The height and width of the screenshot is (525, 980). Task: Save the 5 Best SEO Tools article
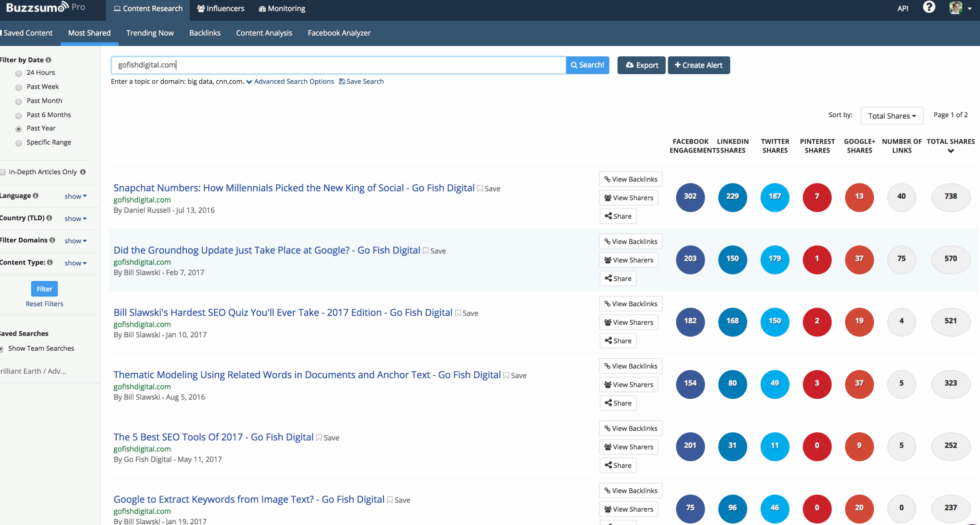click(x=327, y=438)
